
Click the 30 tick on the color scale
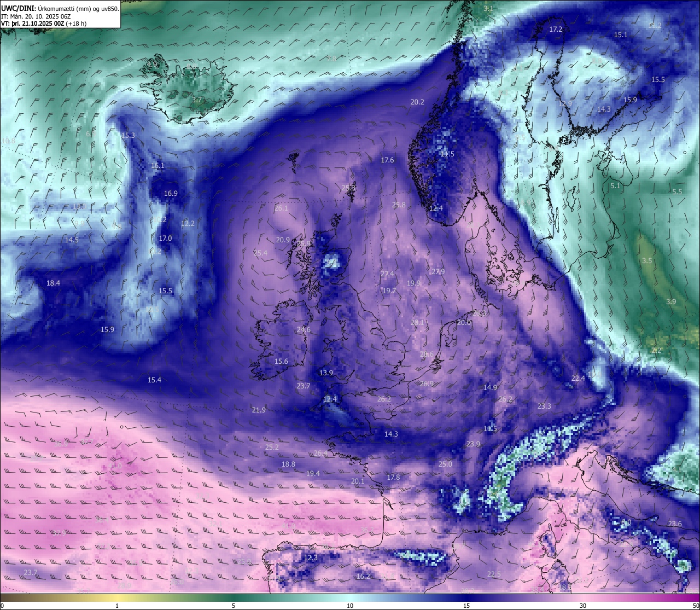click(583, 605)
